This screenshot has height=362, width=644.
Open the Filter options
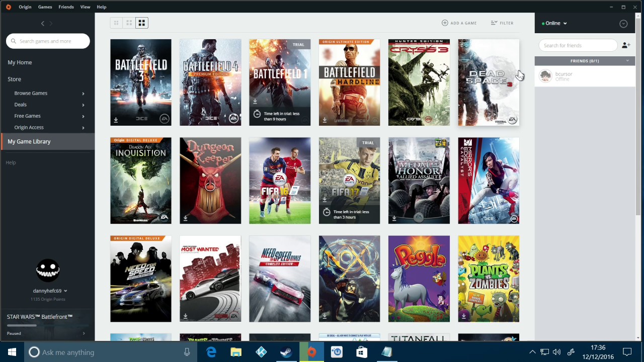[502, 23]
